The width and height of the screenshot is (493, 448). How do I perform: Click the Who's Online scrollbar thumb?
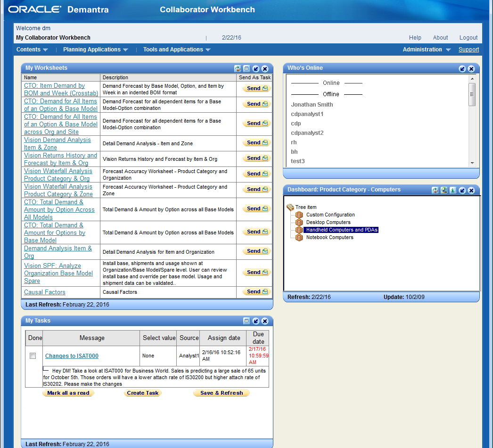(472, 94)
